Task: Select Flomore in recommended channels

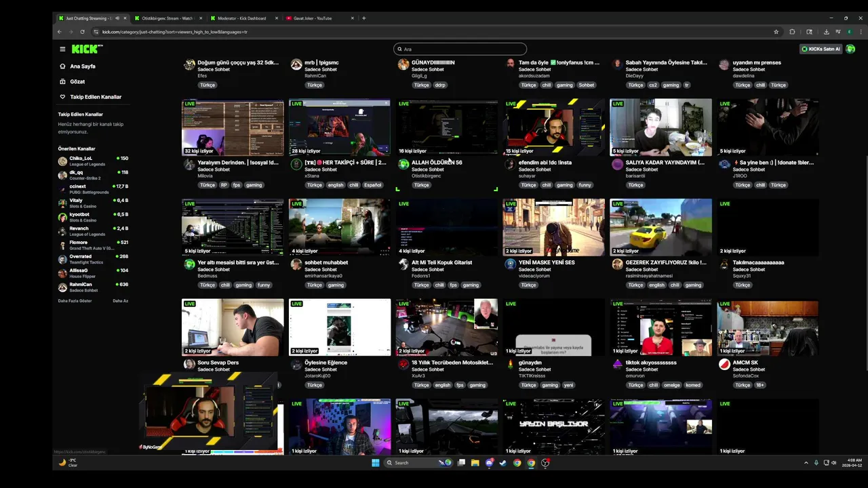Action: [93, 245]
